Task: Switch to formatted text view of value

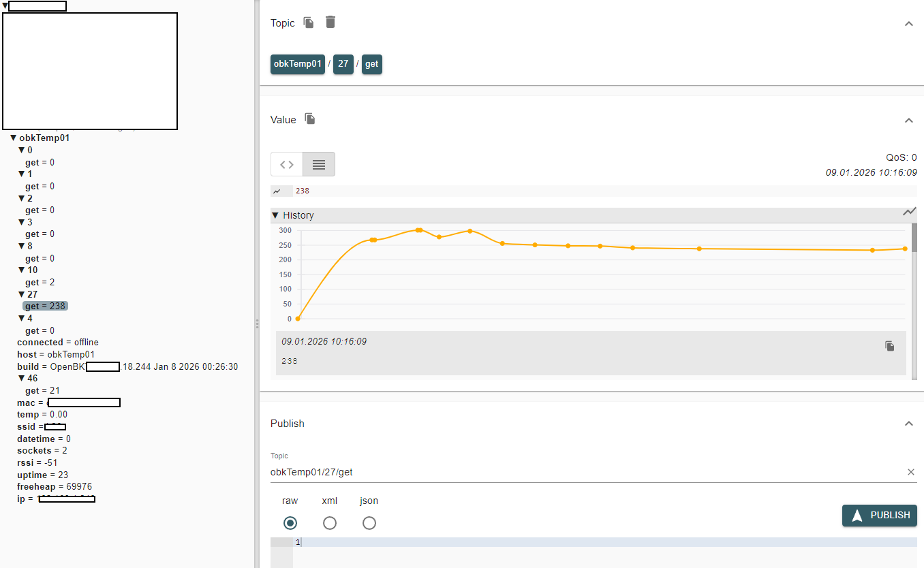Action: 319,164
